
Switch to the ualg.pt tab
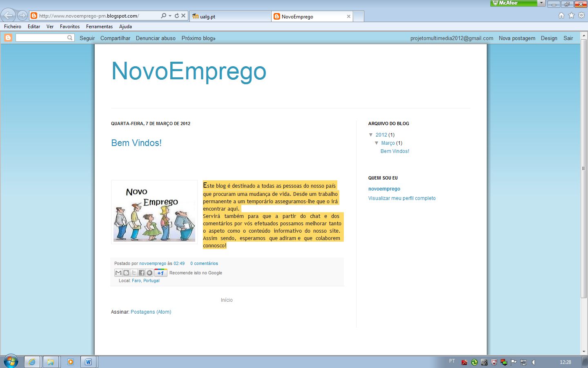click(x=230, y=16)
